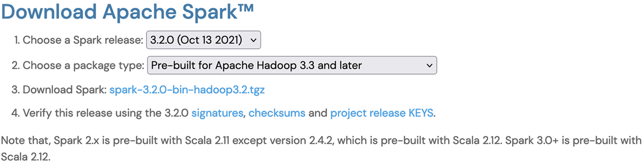Image resolution: width=644 pixels, height=162 pixels.
Task: Open the checksums link
Action: [x=277, y=113]
